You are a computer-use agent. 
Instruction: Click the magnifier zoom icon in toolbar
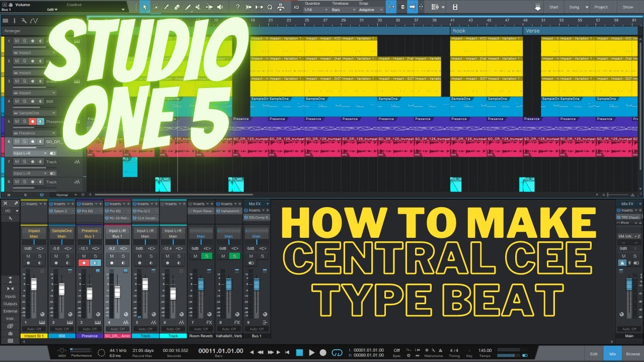270,7
